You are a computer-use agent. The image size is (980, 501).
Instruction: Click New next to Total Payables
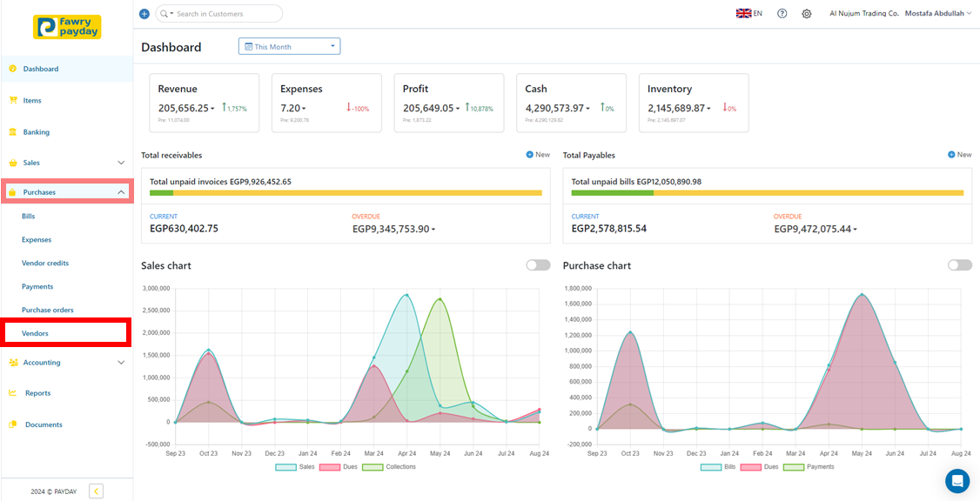[x=959, y=155]
